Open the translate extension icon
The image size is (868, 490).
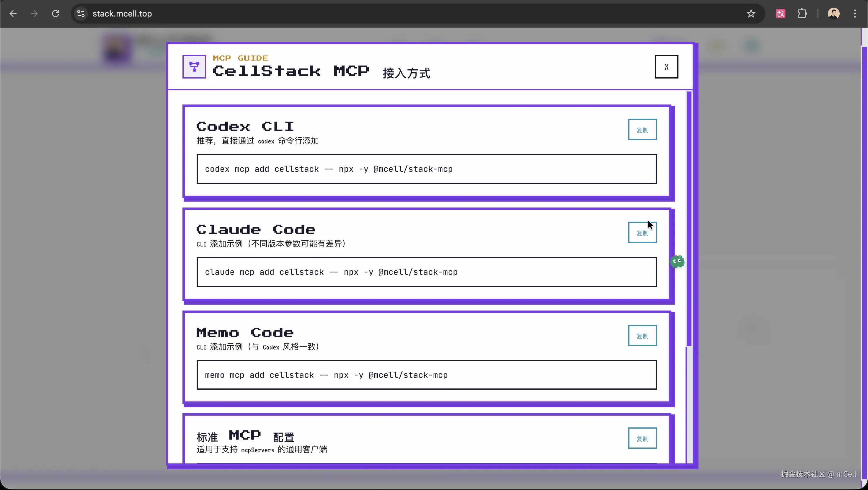(780, 14)
